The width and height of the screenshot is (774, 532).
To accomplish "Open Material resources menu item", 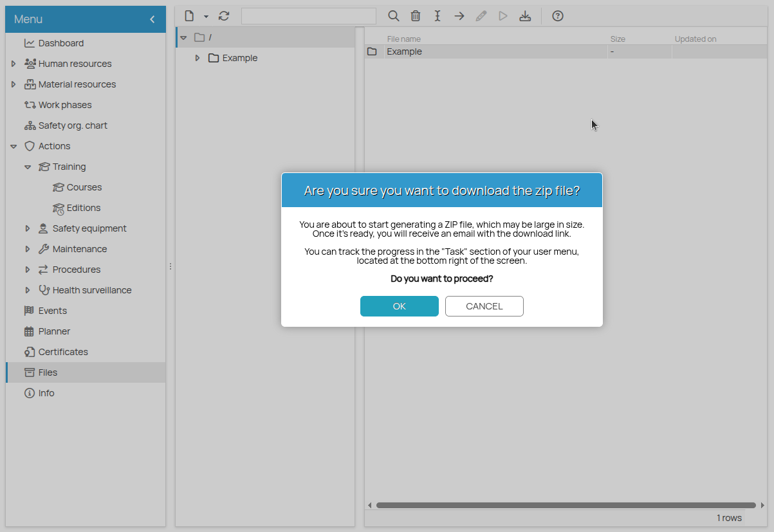I will coord(77,84).
